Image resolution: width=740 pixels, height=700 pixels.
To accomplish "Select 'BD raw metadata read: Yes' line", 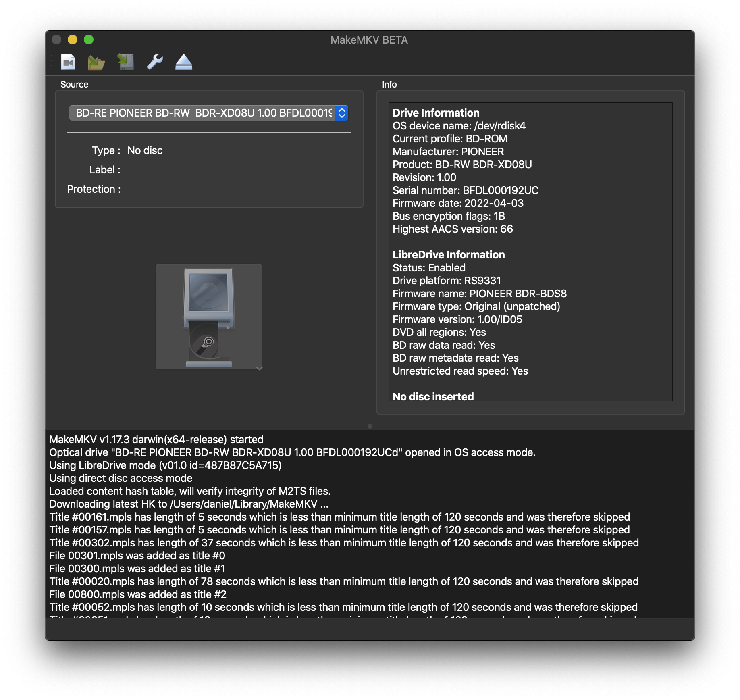I will click(x=455, y=358).
